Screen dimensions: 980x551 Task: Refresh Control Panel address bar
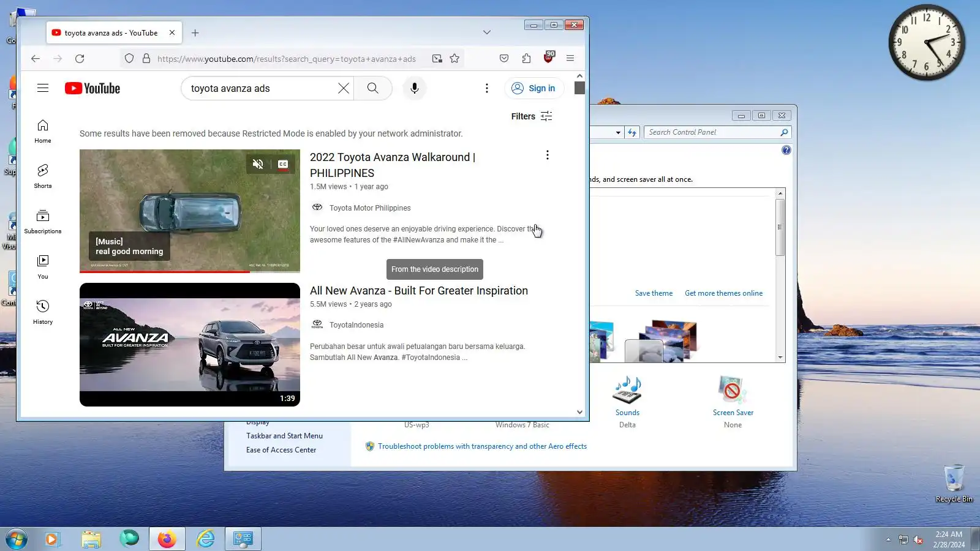tap(632, 132)
